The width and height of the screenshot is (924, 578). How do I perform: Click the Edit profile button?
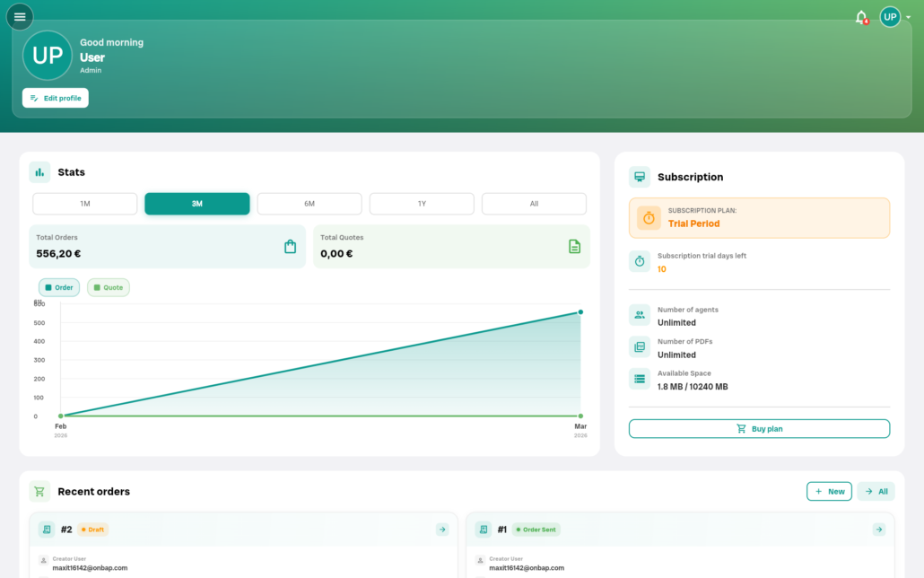point(55,98)
